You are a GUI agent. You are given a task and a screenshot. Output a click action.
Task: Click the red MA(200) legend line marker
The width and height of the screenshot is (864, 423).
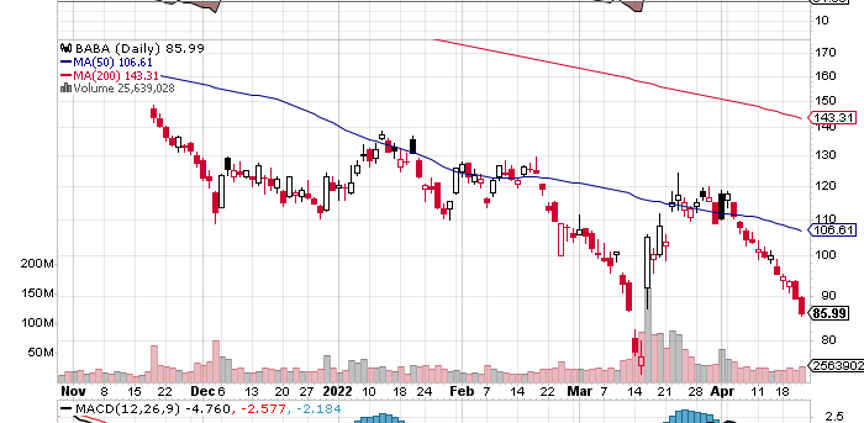click(x=66, y=74)
